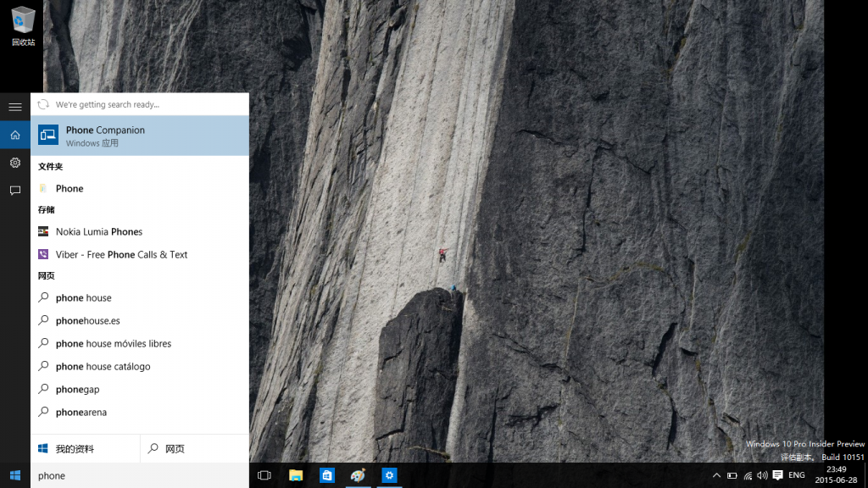The width and height of the screenshot is (868, 488).
Task: Search web for phonehouse.es
Action: [140, 320]
